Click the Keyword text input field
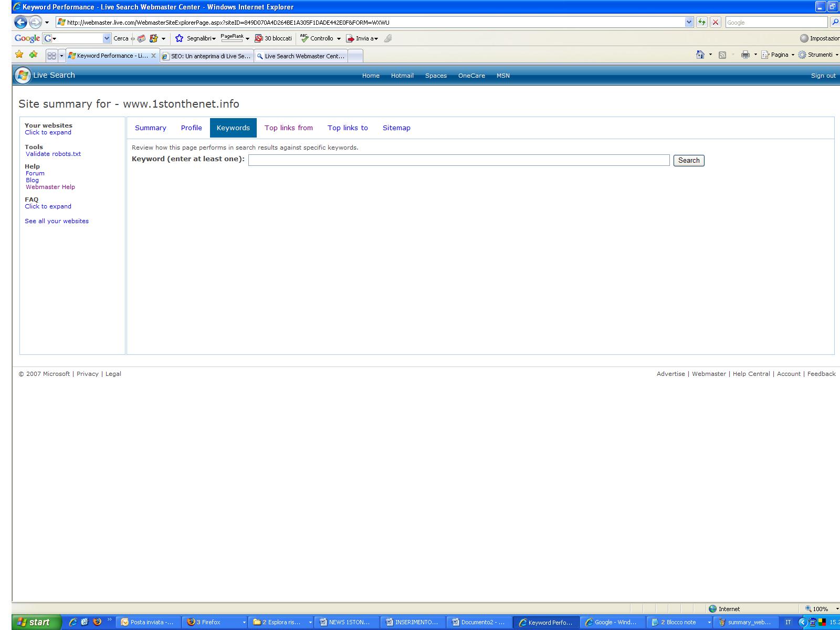 pos(459,160)
